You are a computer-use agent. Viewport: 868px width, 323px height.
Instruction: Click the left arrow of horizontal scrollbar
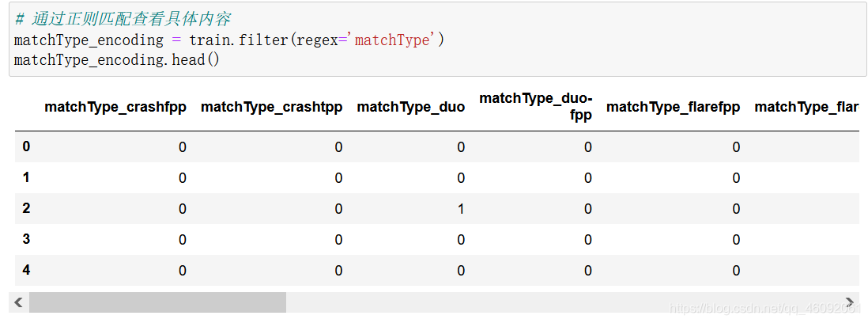(x=19, y=302)
